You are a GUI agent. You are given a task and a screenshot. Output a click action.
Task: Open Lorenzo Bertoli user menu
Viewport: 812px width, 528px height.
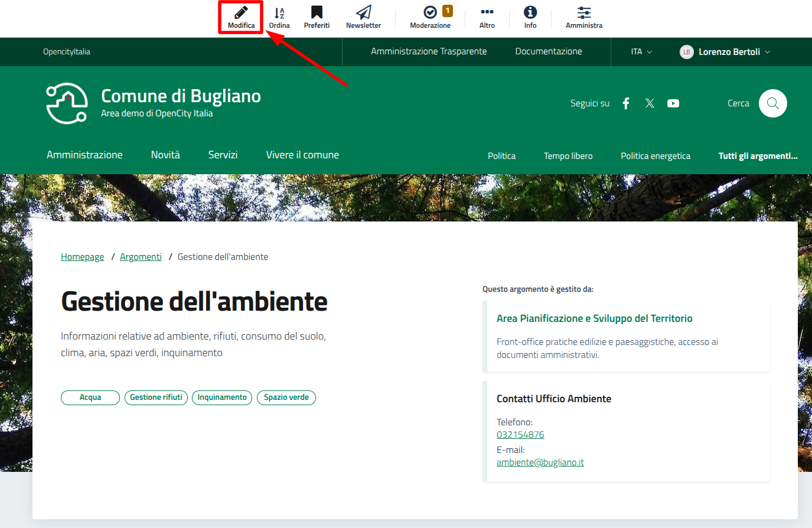coord(725,52)
